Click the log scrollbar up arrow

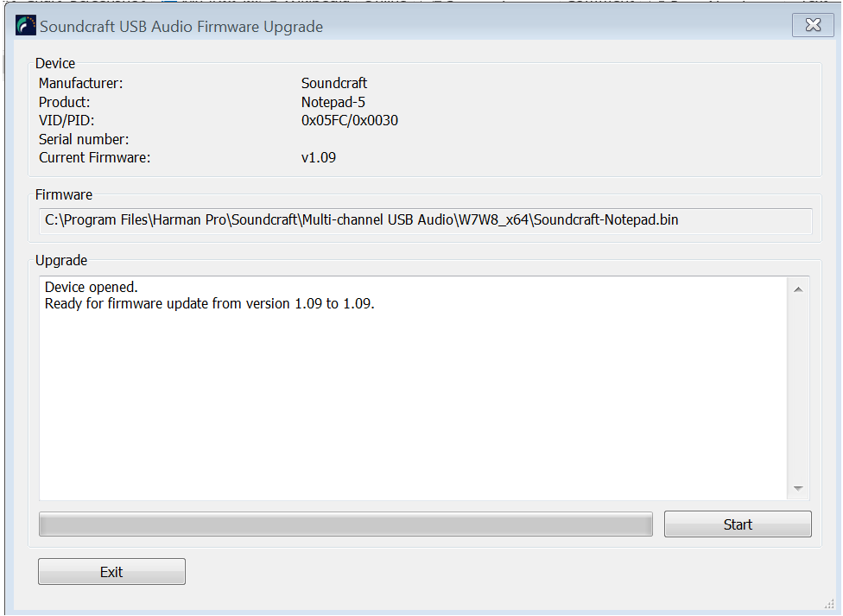(x=798, y=289)
